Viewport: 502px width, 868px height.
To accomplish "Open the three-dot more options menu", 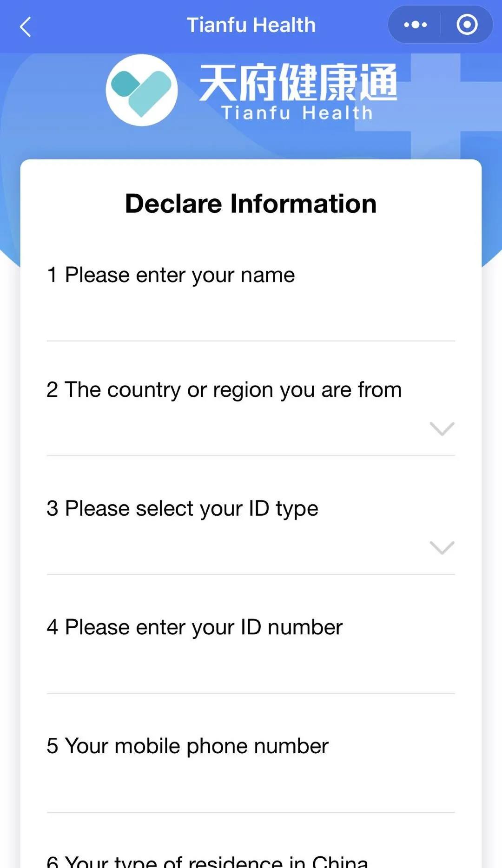I will pos(415,25).
